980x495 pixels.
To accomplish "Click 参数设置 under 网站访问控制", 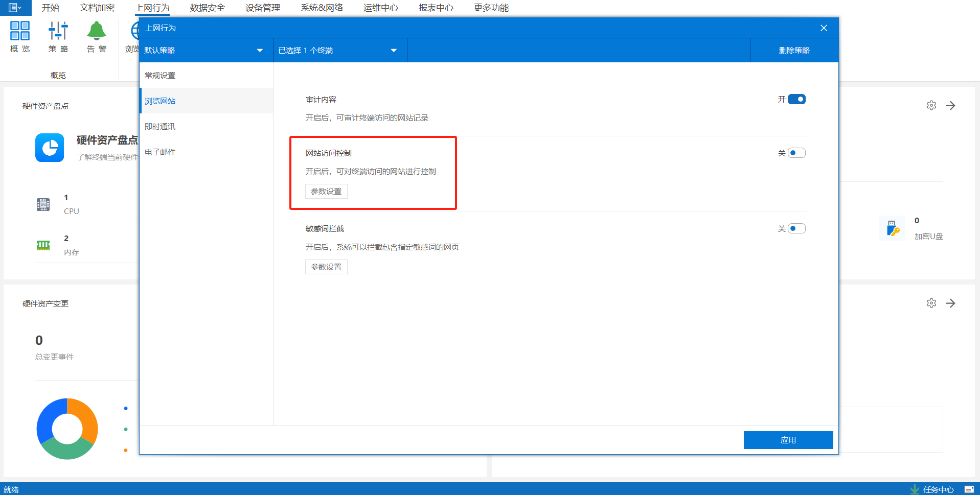I will [x=326, y=192].
